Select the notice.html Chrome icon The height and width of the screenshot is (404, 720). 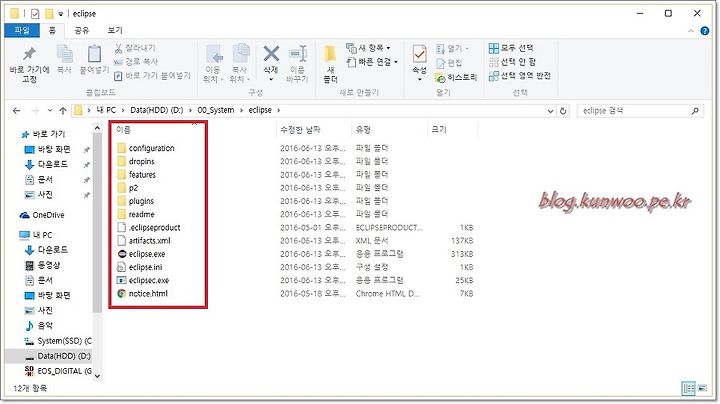click(122, 293)
